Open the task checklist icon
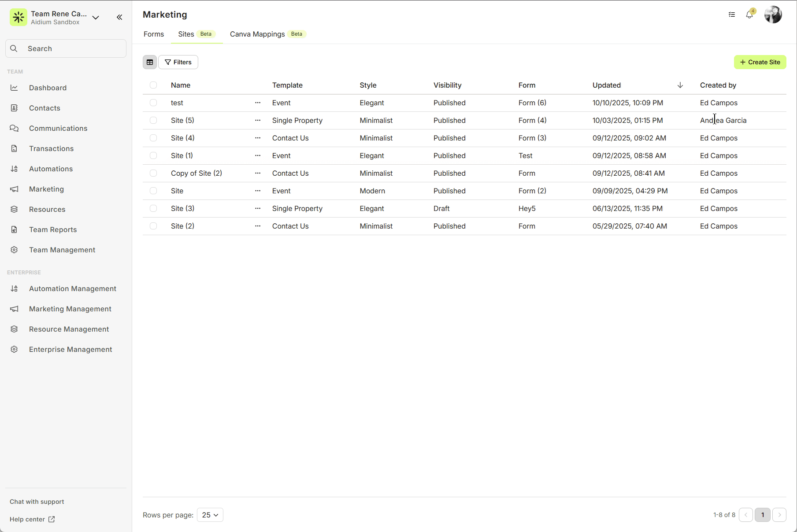797x532 pixels. (732, 15)
